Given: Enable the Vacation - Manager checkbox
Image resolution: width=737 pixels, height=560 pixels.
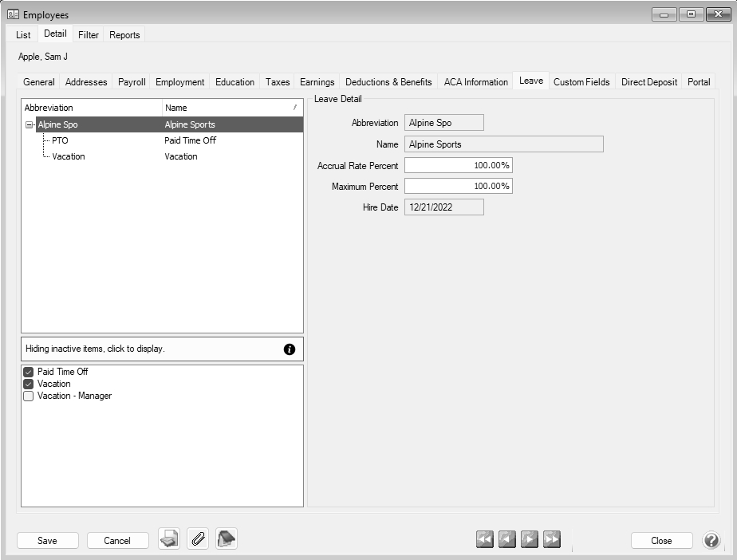Looking at the screenshot, I should point(29,396).
